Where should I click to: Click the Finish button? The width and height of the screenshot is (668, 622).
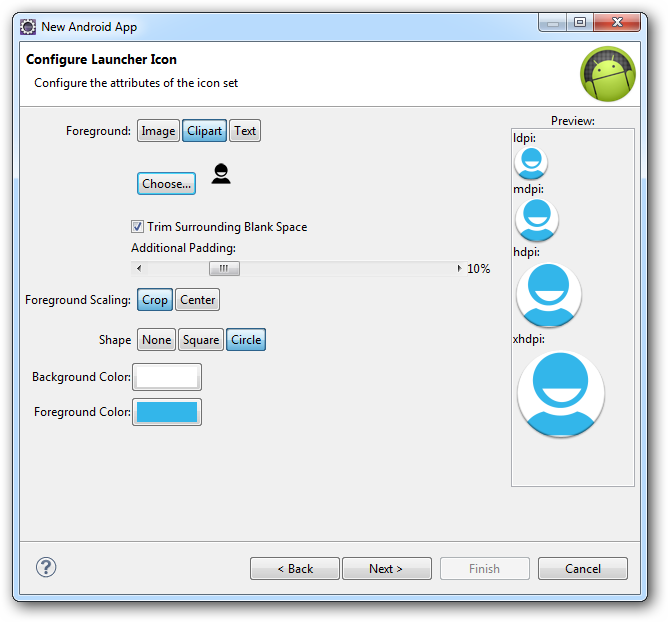click(x=485, y=568)
